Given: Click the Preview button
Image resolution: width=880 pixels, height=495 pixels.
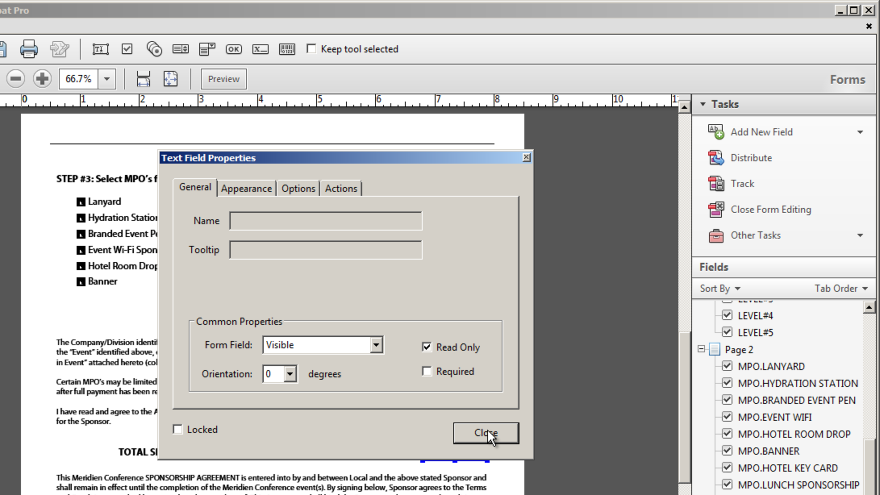Looking at the screenshot, I should click(x=224, y=79).
